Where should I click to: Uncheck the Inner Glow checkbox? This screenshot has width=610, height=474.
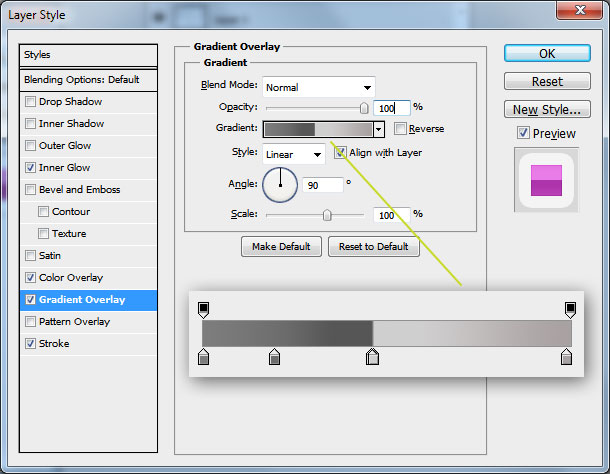(x=30, y=168)
